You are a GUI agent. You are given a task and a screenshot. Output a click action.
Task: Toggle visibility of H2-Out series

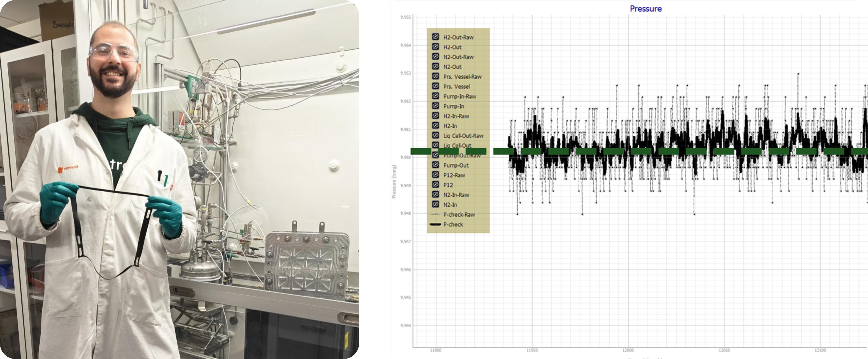click(435, 46)
